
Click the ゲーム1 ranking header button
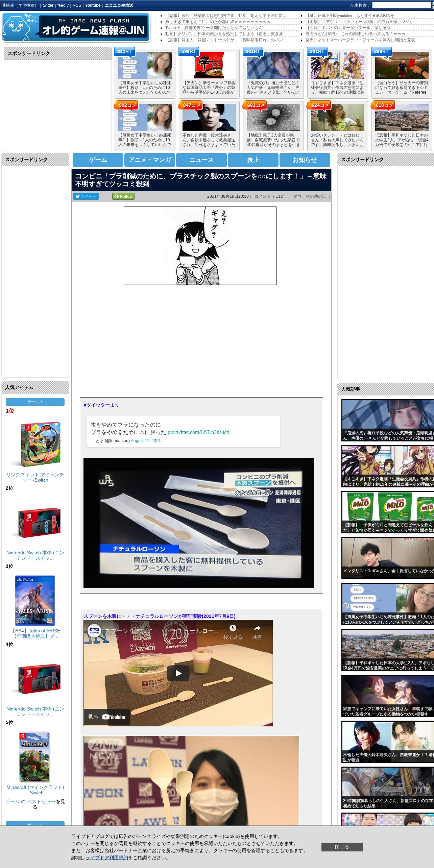pyautogui.click(x=35, y=402)
